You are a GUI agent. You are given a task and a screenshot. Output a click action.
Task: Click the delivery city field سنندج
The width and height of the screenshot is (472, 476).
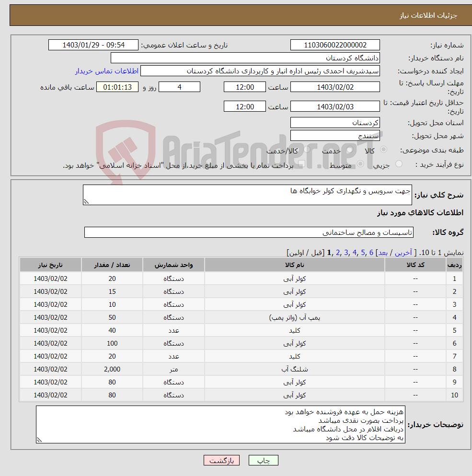click(335, 136)
